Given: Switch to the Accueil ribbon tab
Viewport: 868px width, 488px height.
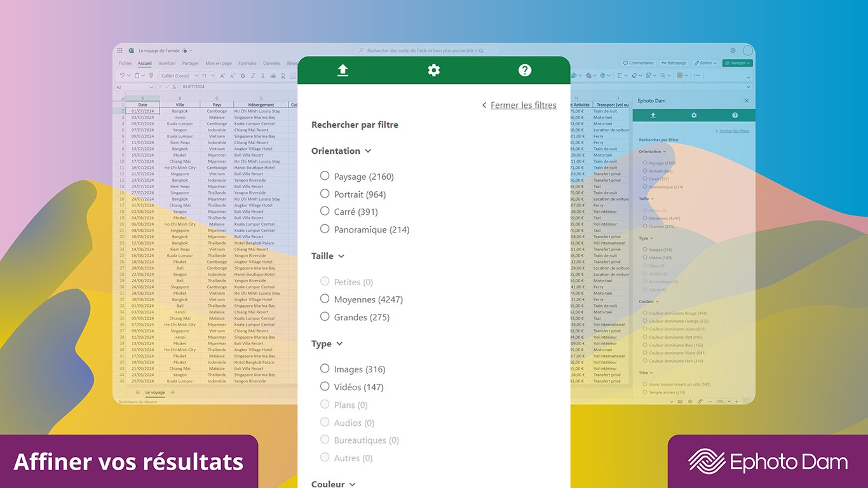Looking at the screenshot, I should coord(145,64).
